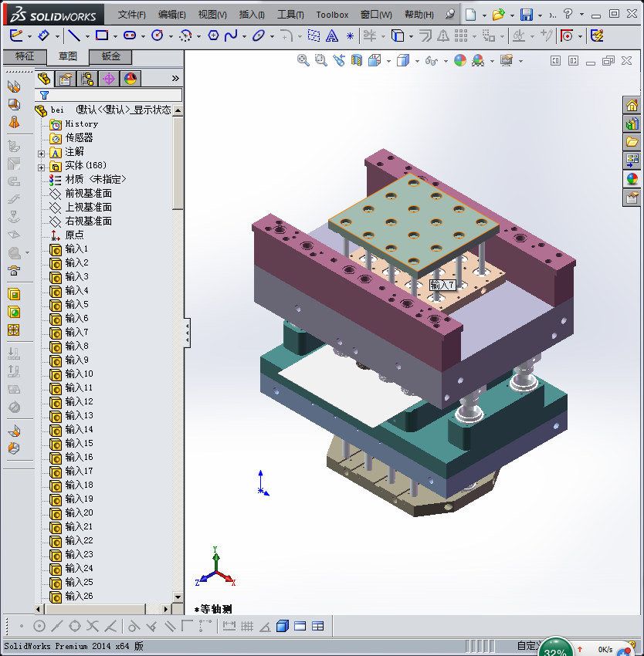Open the Appearances task pane icon
This screenshot has height=656, width=644.
click(632, 179)
